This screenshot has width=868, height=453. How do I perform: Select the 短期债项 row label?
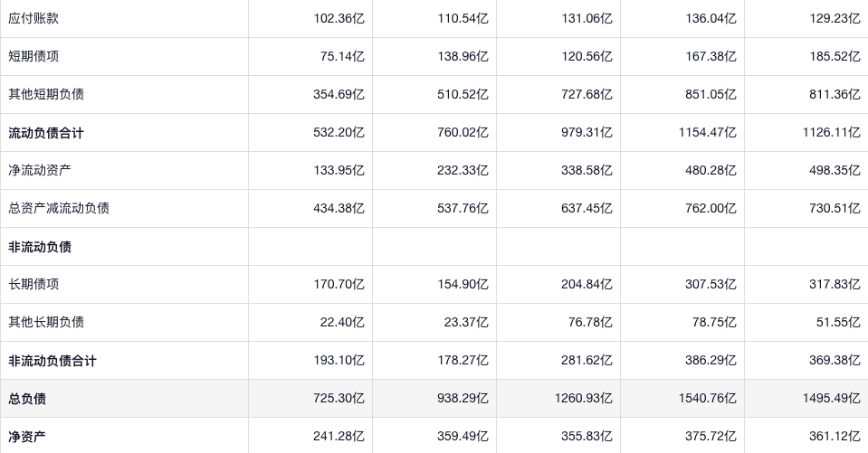tap(33, 56)
